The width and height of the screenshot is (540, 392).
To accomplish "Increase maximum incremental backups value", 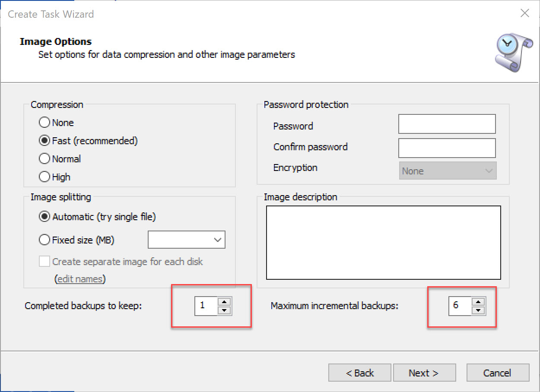I will pyautogui.click(x=478, y=301).
